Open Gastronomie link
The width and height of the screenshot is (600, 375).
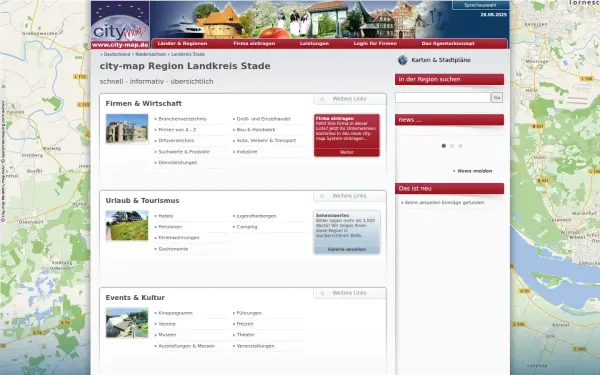pyautogui.click(x=173, y=249)
